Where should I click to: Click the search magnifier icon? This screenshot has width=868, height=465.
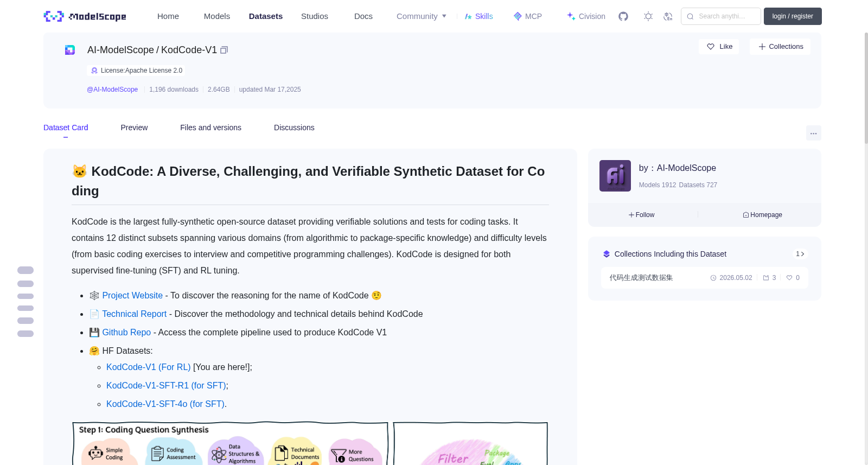coord(690,16)
